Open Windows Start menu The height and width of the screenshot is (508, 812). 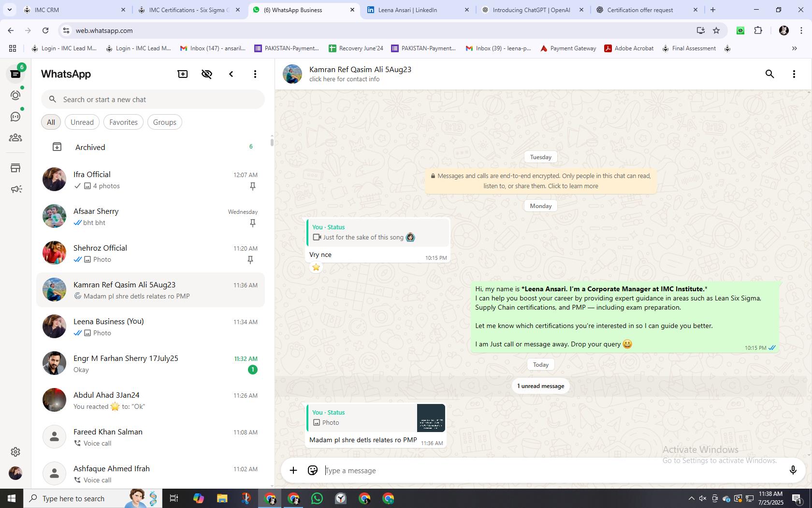12,498
